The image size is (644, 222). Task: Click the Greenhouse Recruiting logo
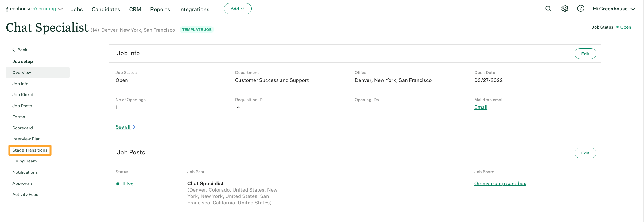pyautogui.click(x=31, y=9)
